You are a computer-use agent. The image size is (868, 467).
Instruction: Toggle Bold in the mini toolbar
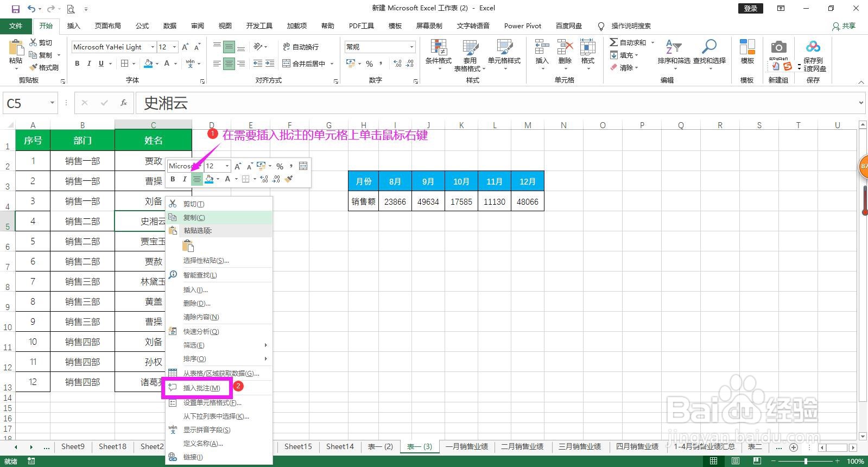173,179
